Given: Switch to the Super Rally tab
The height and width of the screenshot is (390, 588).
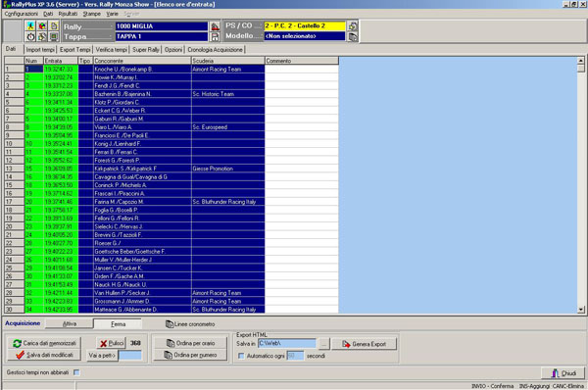Looking at the screenshot, I should pos(146,50).
